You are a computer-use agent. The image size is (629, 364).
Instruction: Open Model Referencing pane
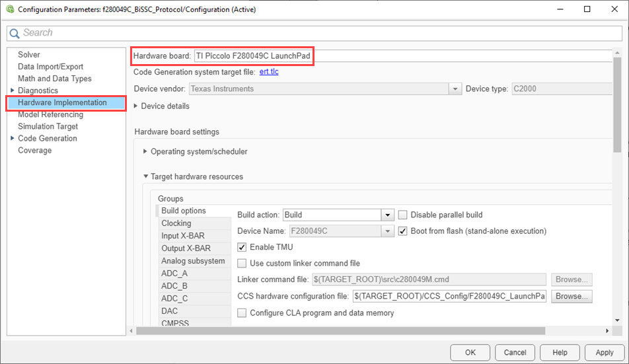click(50, 115)
